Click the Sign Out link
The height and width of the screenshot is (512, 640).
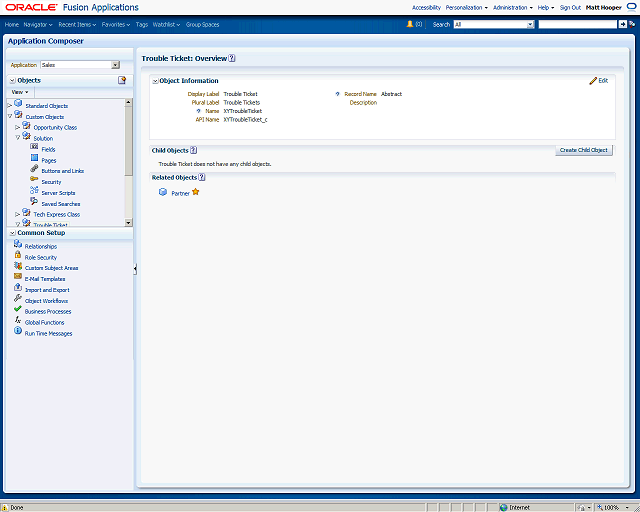[570, 7]
